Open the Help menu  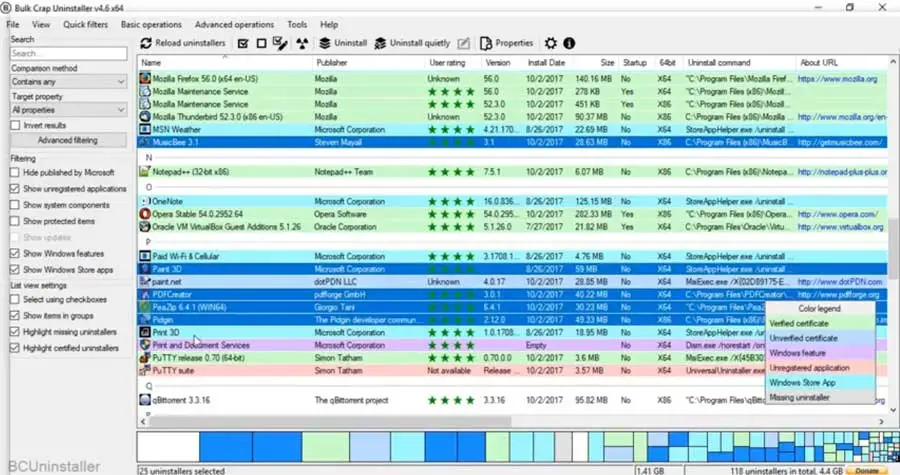tap(329, 25)
